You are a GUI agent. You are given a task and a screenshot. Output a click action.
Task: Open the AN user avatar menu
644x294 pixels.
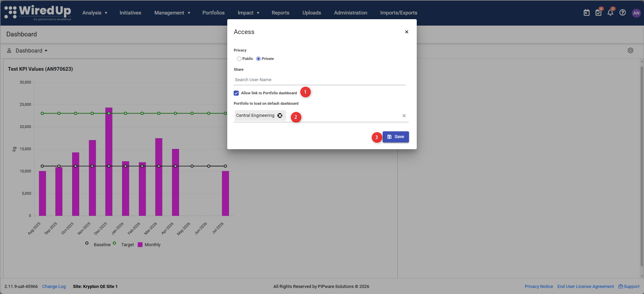636,13
